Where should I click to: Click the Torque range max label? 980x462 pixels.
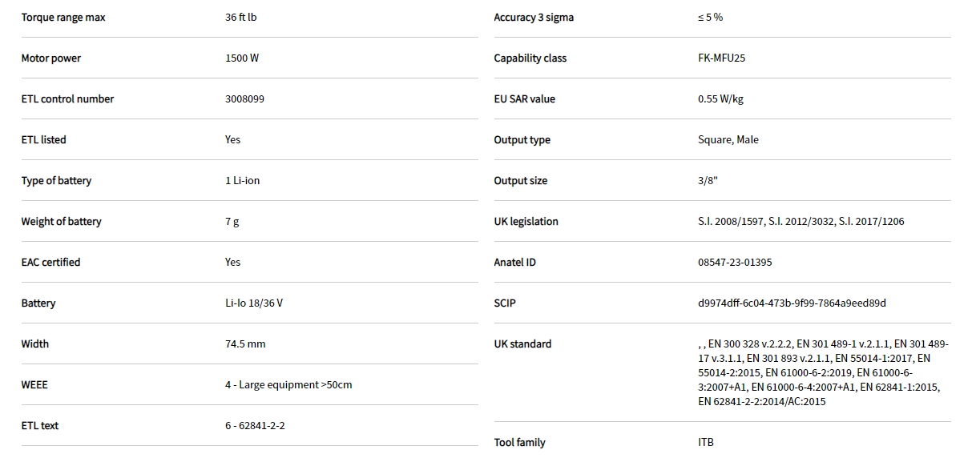coord(63,18)
